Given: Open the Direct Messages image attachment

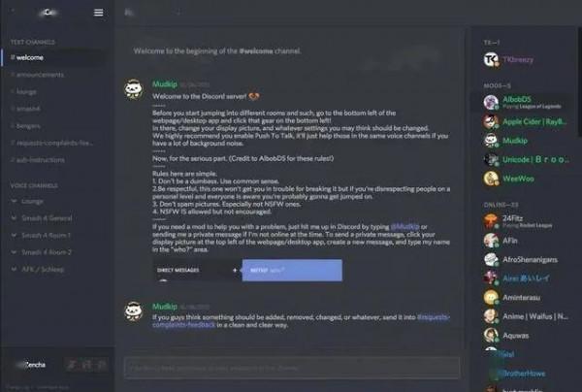Looking at the screenshot, I should [248, 270].
